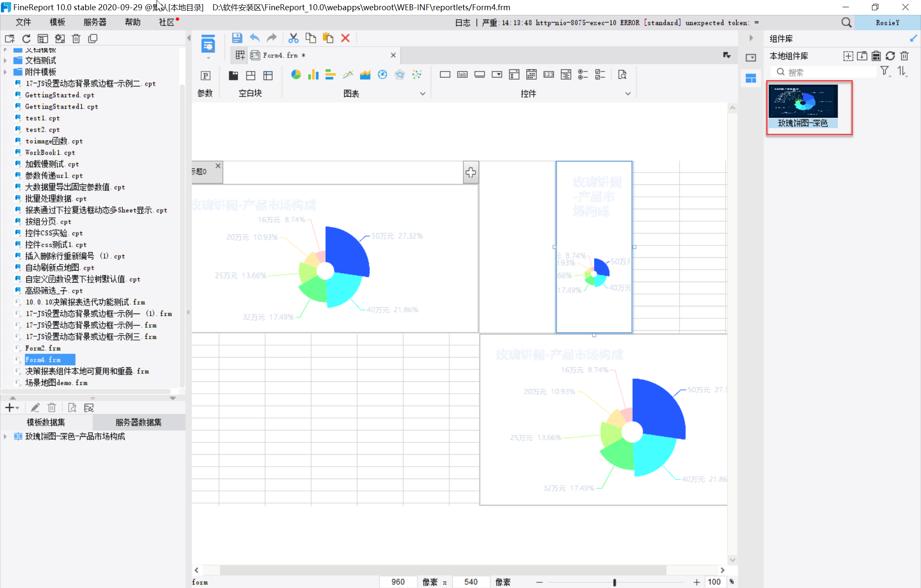This screenshot has width=921, height=588.
Task: Switch to the 服务器数据集 tab
Action: click(139, 422)
